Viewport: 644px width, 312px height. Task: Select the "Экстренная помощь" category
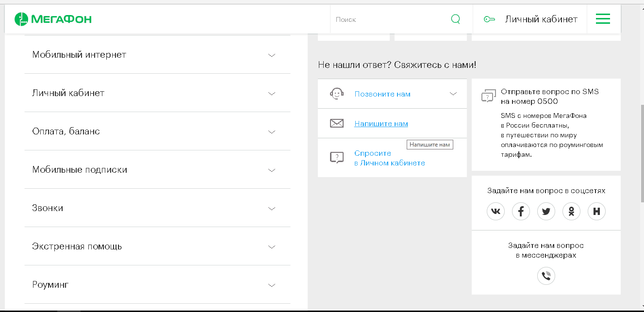pos(77,246)
